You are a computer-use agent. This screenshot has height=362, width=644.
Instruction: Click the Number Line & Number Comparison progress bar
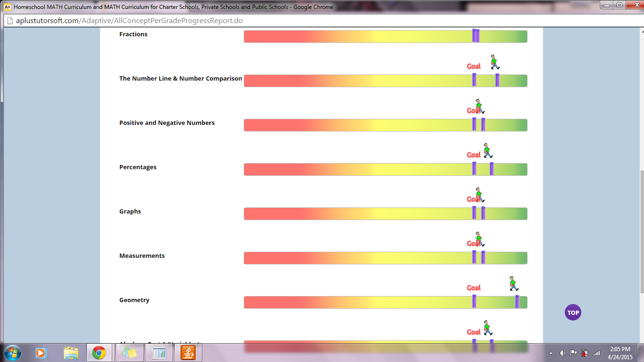(386, 81)
